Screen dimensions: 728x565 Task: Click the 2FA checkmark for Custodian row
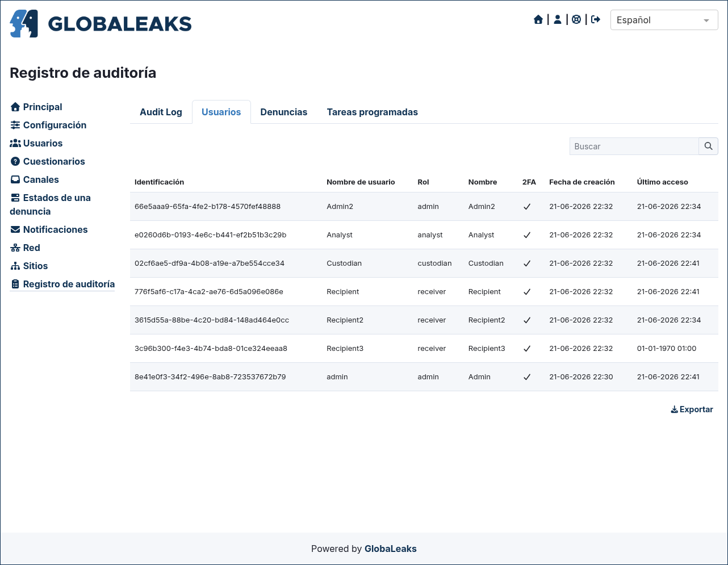coord(527,263)
